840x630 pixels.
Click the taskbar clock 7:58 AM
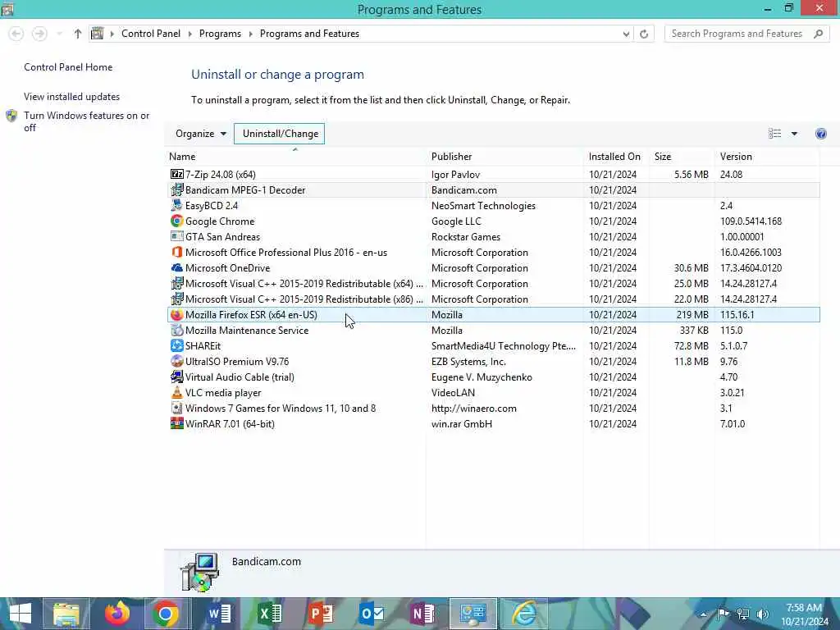click(x=804, y=608)
